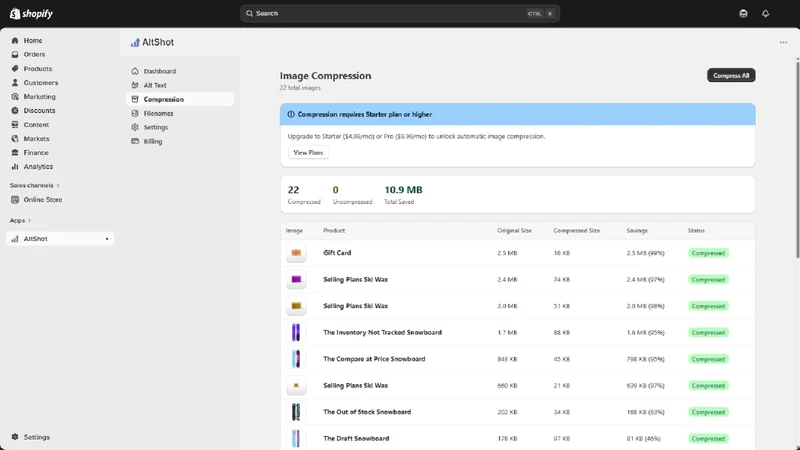Click the Settings gear icon at the bottom left
Screen dimensions: 800x450
coord(15,437)
